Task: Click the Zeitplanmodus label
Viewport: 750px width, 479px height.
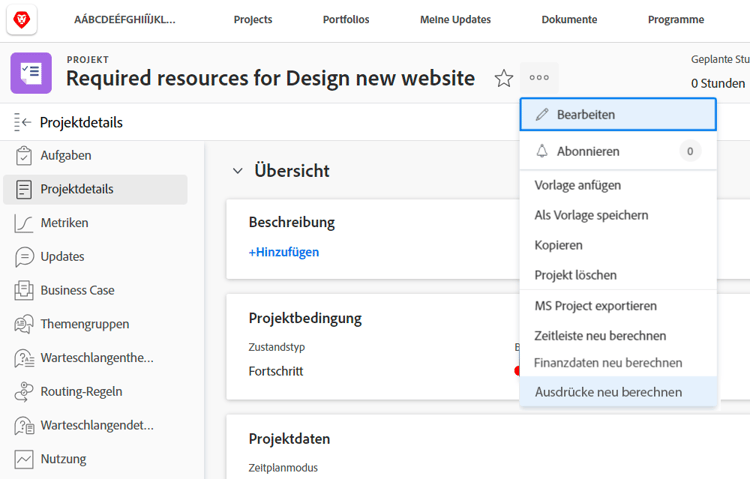Action: pyautogui.click(x=283, y=468)
